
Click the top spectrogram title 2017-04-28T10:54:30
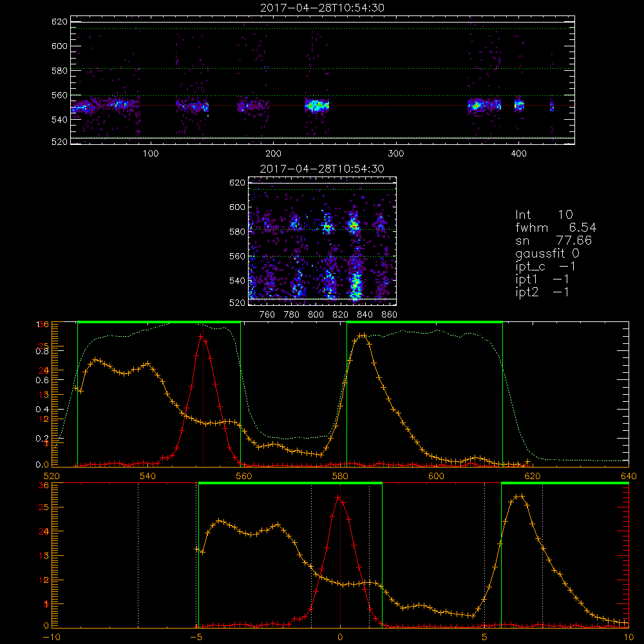(323, 8)
